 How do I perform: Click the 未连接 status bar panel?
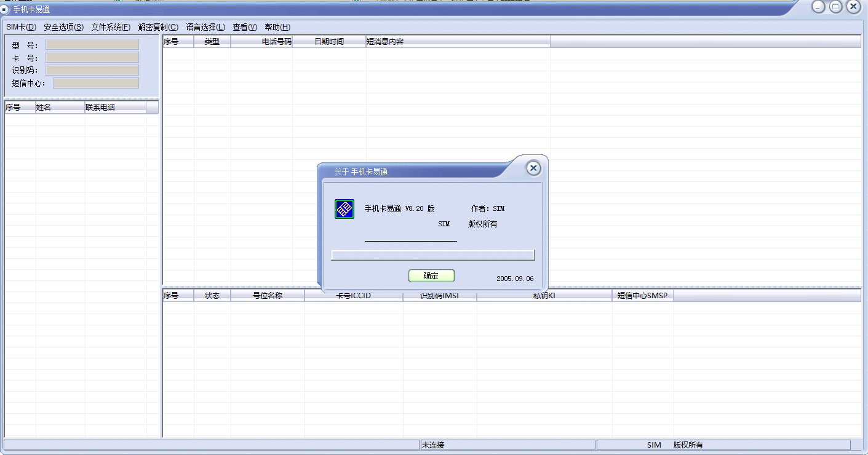click(507, 445)
